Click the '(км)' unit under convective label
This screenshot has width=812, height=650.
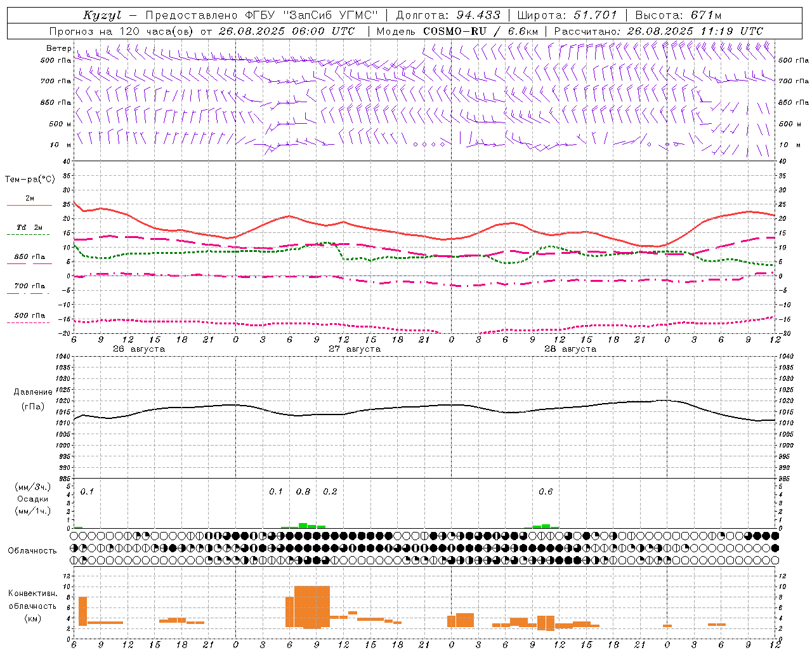point(32,618)
